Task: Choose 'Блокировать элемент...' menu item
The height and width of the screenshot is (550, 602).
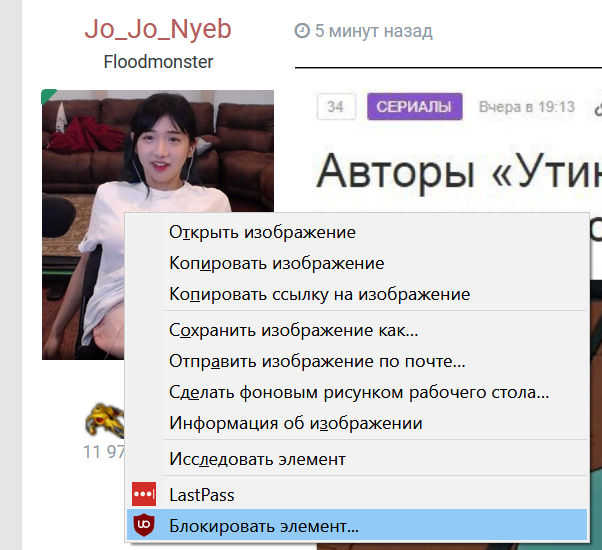Action: (x=357, y=525)
